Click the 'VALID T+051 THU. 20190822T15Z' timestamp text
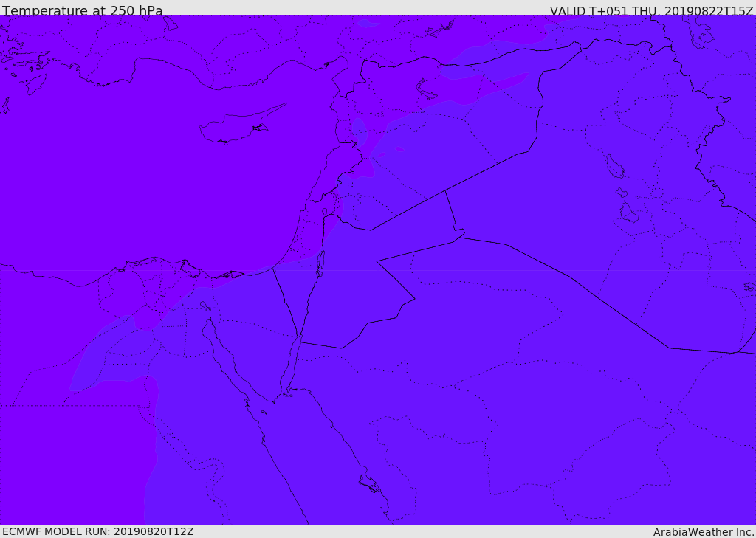 (651, 10)
